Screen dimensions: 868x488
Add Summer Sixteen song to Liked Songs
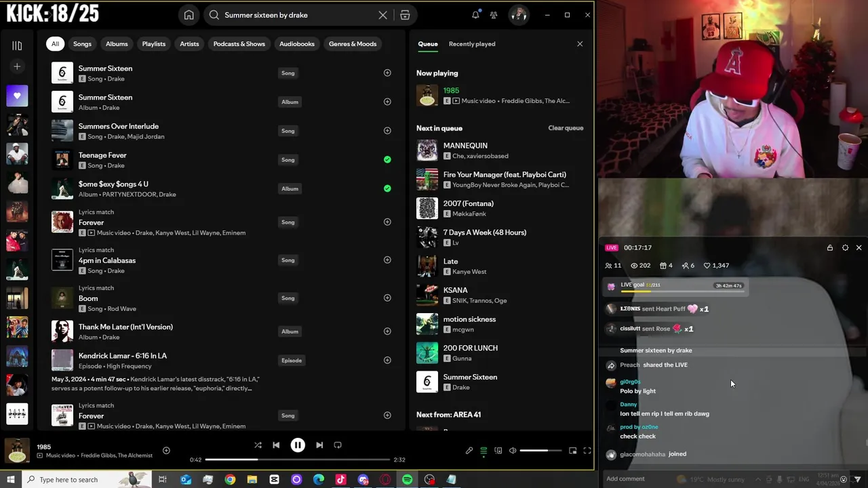(387, 73)
